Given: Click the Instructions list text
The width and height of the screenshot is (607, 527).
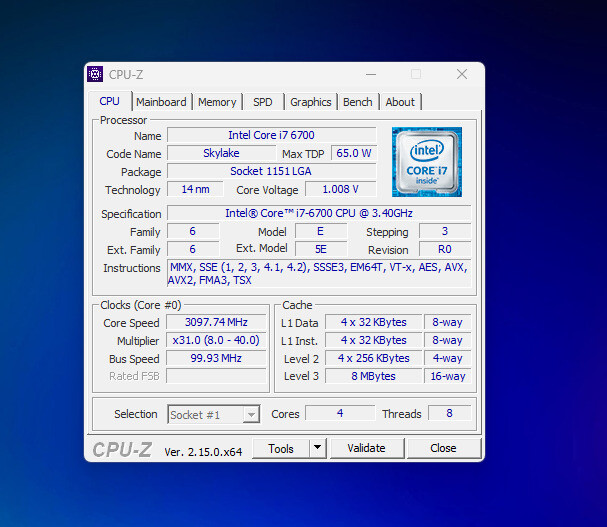Looking at the screenshot, I should pyautogui.click(x=319, y=273).
